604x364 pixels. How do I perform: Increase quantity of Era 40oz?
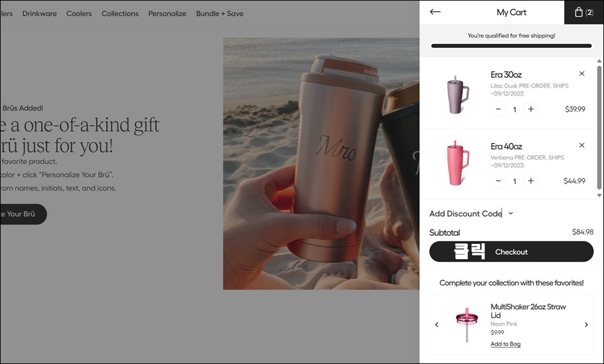tap(531, 181)
